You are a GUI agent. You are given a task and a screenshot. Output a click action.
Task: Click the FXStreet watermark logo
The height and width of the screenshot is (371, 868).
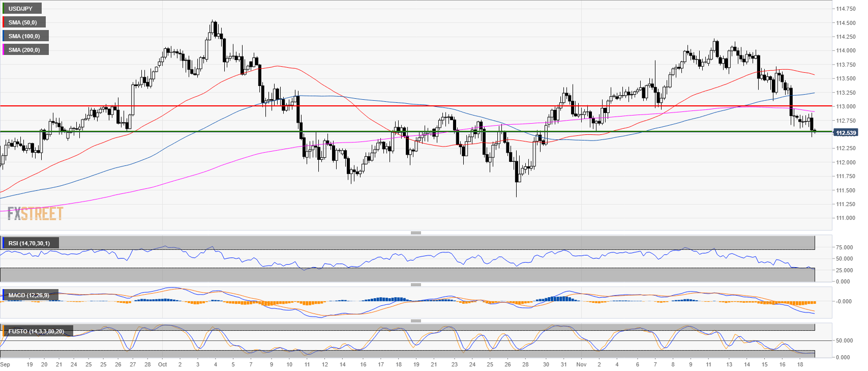pyautogui.click(x=35, y=213)
